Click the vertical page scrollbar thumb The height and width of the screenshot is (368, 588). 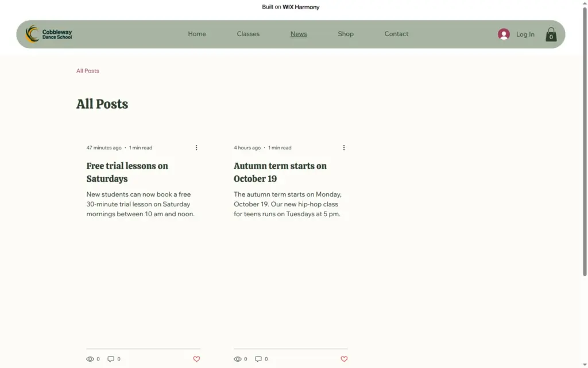point(584,141)
